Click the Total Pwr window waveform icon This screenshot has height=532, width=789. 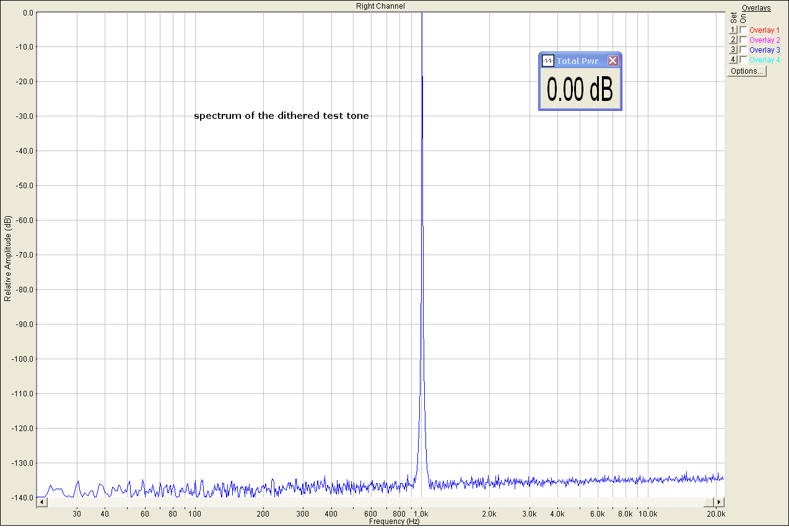tap(547, 61)
